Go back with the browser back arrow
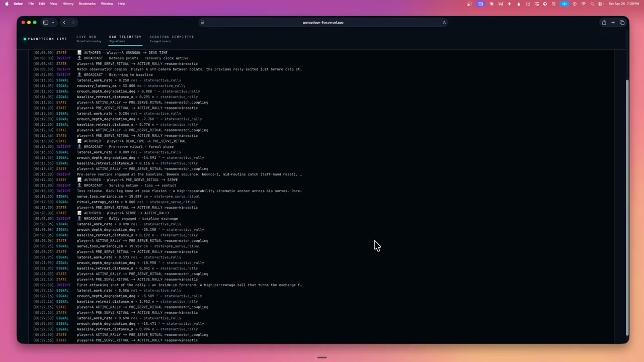 (64, 22)
